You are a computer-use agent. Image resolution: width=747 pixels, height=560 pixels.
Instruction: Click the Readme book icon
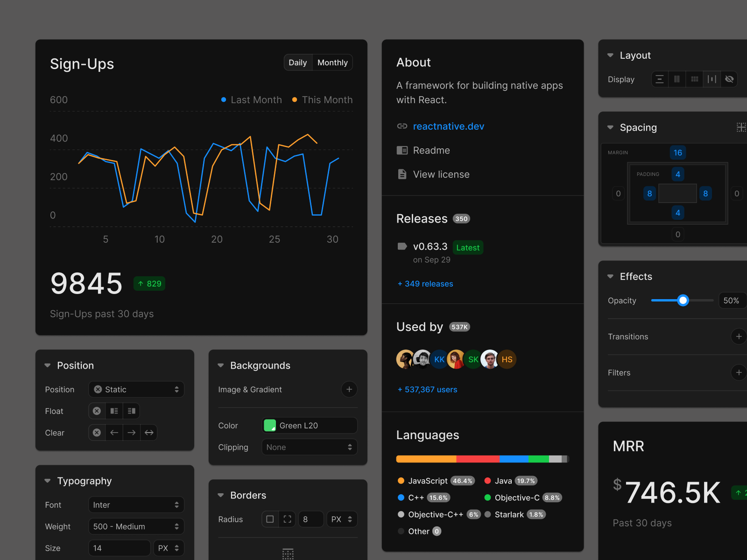click(402, 150)
